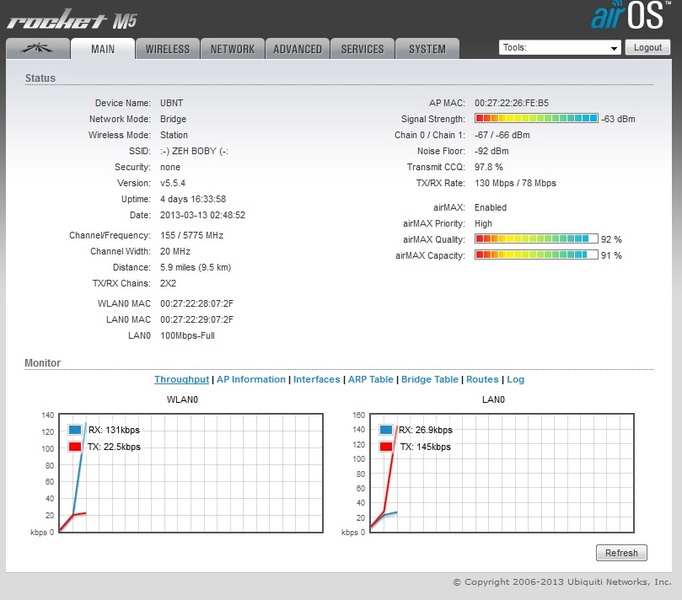
Task: Click TX/RX rate '130 Mbps / 78 Mbps'
Action: [515, 183]
